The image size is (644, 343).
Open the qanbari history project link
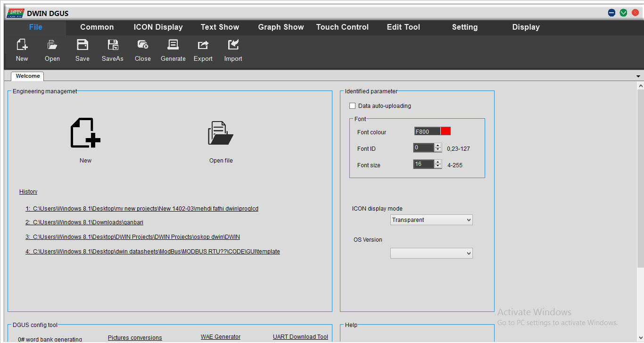pyautogui.click(x=84, y=222)
